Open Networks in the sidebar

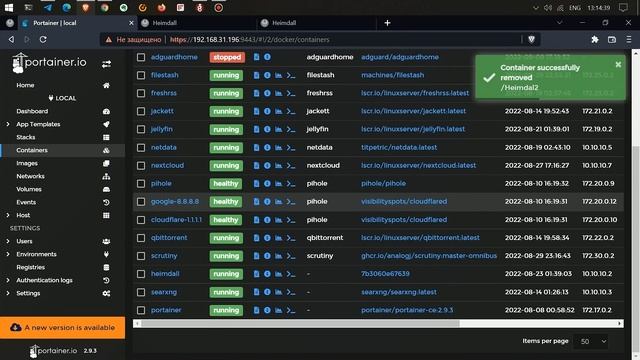point(31,176)
